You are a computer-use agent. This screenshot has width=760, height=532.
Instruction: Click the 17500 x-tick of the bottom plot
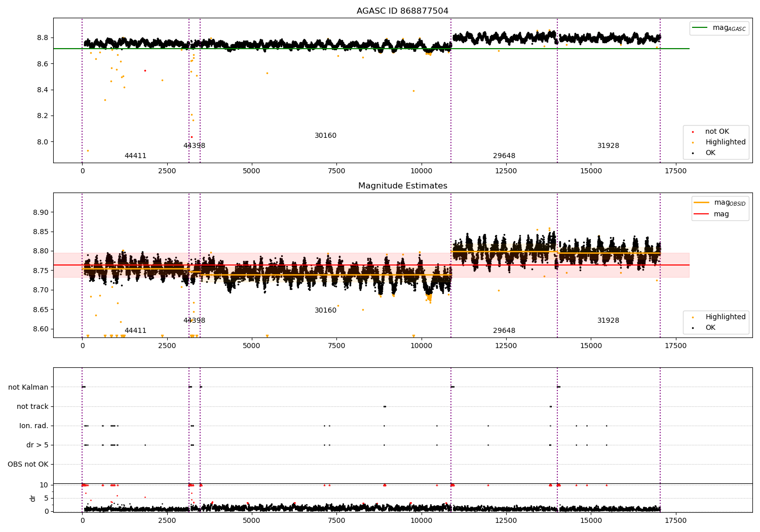pyautogui.click(x=675, y=520)
